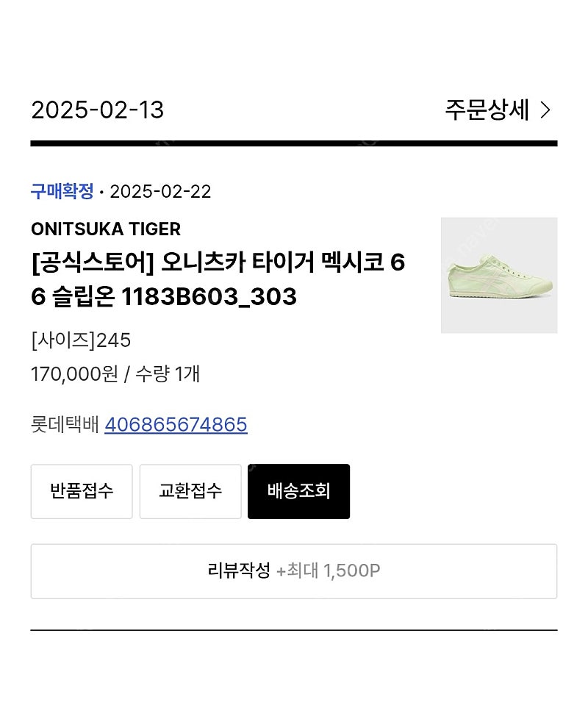View the green sneaker product thumbnail
This screenshot has height=719, width=588.
499,275
